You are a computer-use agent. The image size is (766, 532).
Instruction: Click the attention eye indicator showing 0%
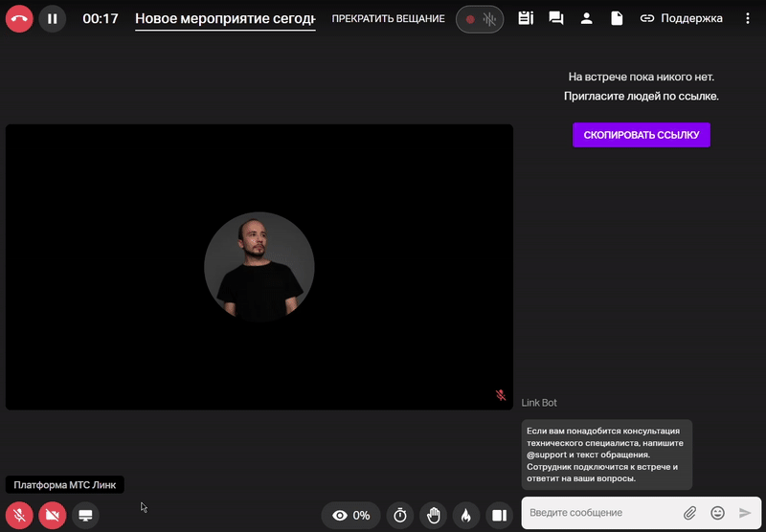[350, 516]
